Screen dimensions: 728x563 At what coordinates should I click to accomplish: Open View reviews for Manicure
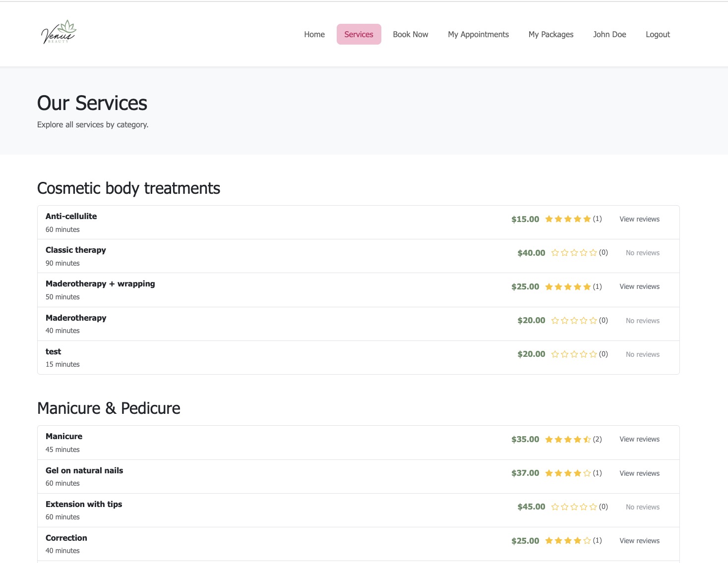pyautogui.click(x=639, y=440)
